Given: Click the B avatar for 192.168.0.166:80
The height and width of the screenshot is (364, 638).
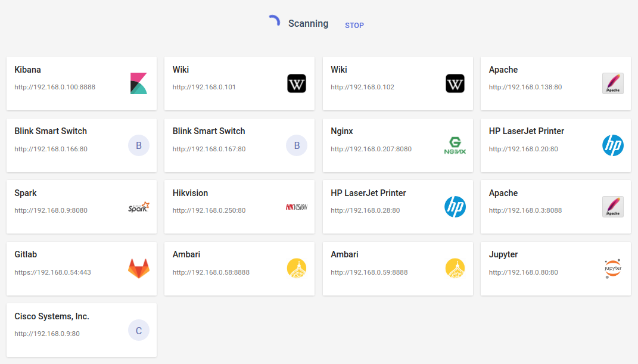Looking at the screenshot, I should (139, 145).
